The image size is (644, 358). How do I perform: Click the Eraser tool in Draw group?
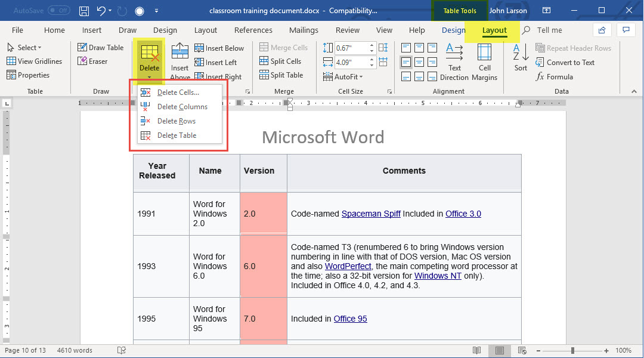93,61
